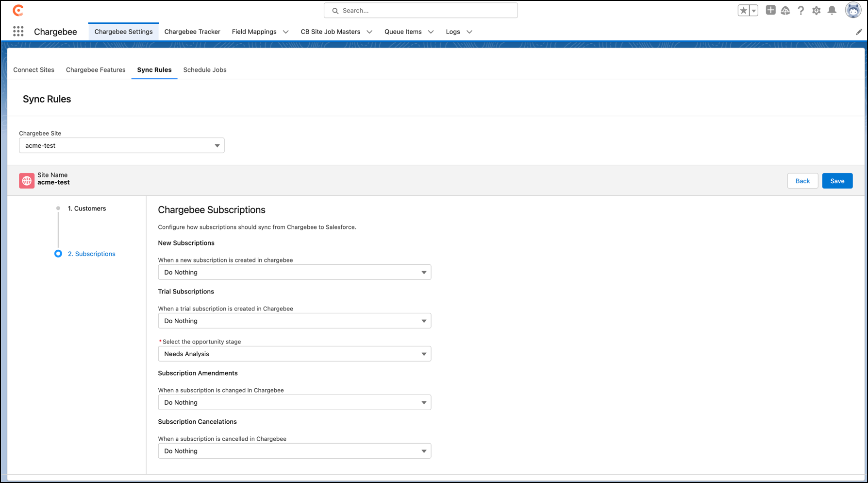Open the Trailhead guidance icon
Screen dimensions: 868x483
(785, 10)
